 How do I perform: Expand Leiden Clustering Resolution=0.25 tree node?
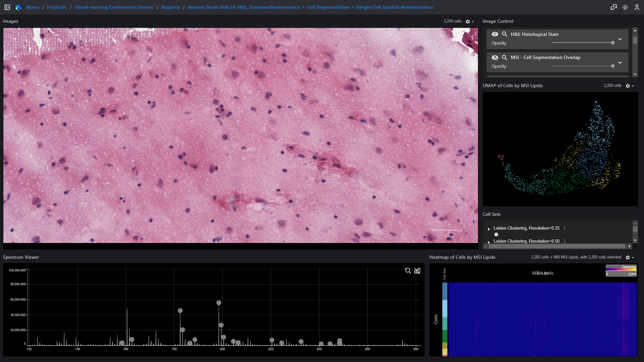(489, 229)
